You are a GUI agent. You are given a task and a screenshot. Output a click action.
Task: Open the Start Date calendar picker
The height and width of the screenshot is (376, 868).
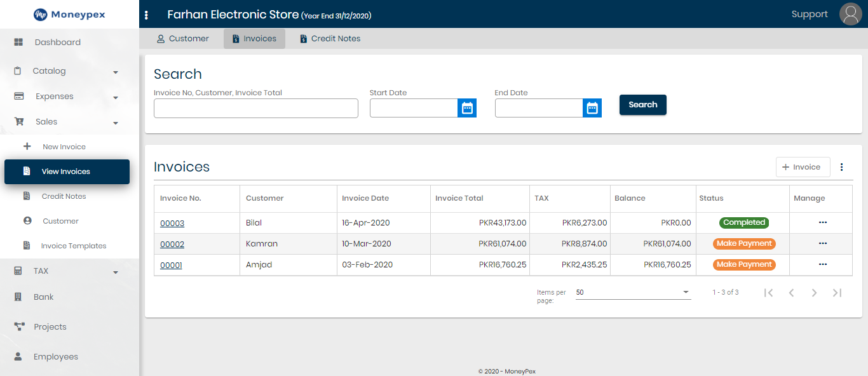click(467, 108)
